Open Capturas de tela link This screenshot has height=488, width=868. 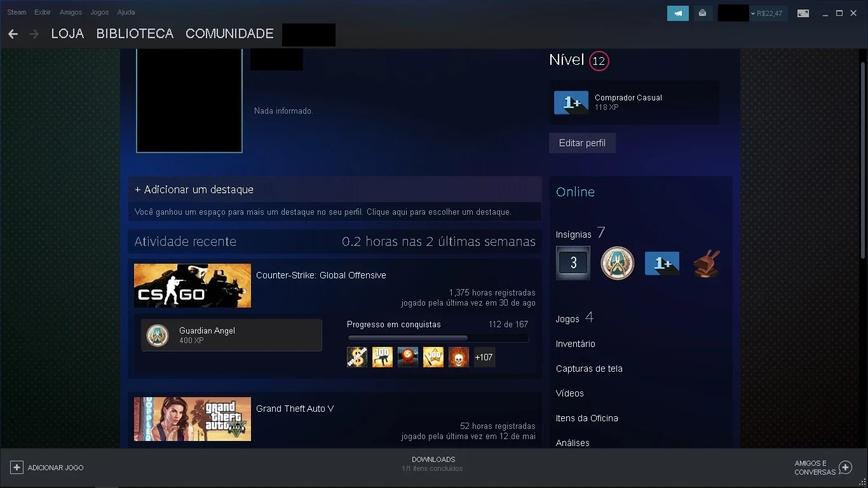coord(589,369)
